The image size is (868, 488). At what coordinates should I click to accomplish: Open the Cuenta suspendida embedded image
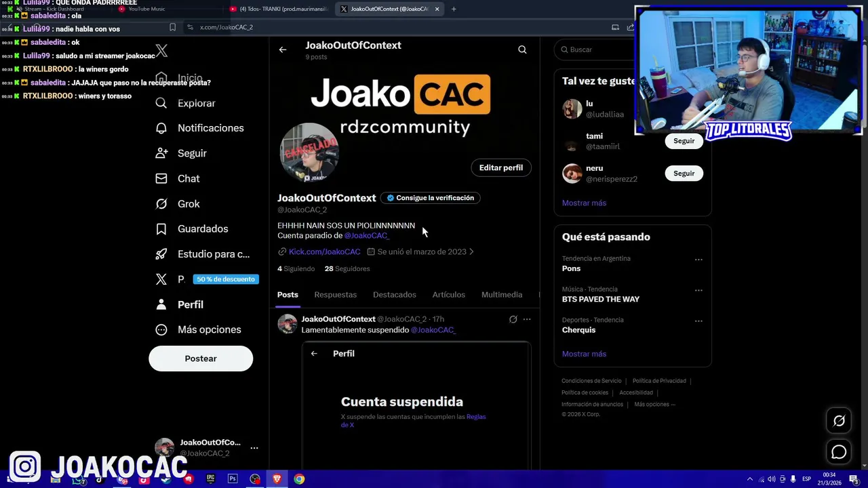pos(416,405)
